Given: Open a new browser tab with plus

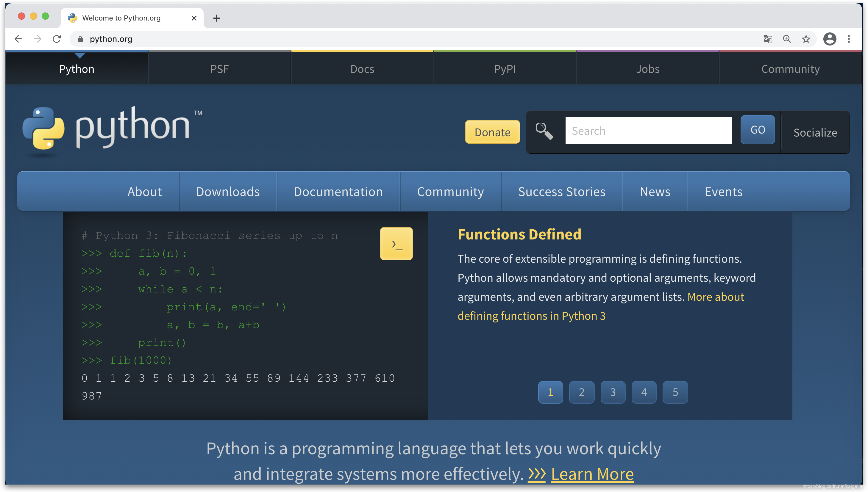Looking at the screenshot, I should (x=217, y=18).
